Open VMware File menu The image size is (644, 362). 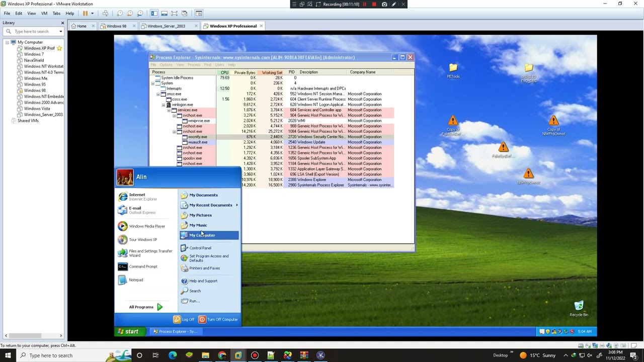tap(7, 14)
